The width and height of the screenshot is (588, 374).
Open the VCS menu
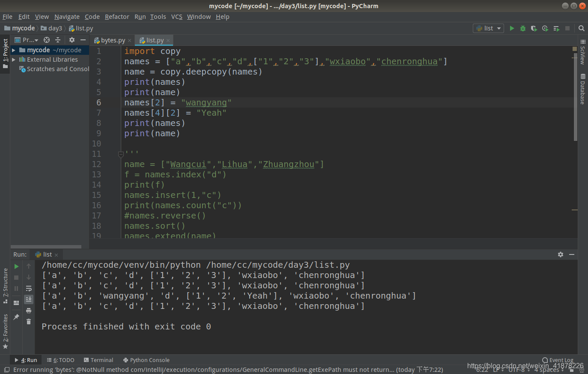click(177, 17)
